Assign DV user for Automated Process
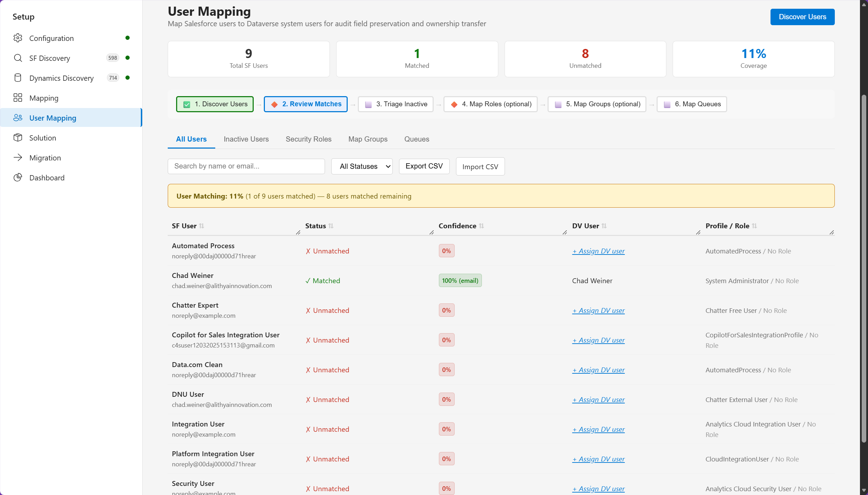 (x=599, y=251)
